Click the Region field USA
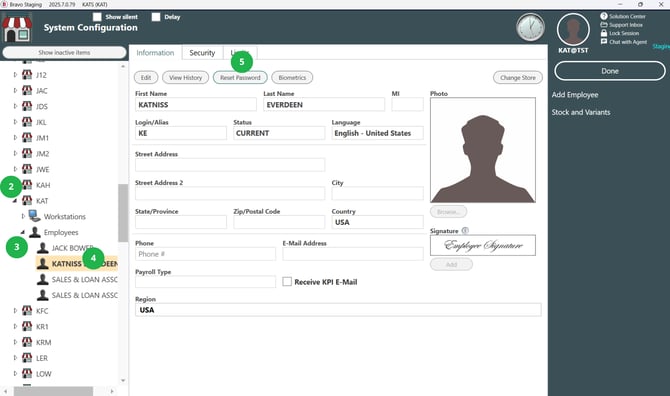The height and width of the screenshot is (396, 670). click(x=338, y=310)
